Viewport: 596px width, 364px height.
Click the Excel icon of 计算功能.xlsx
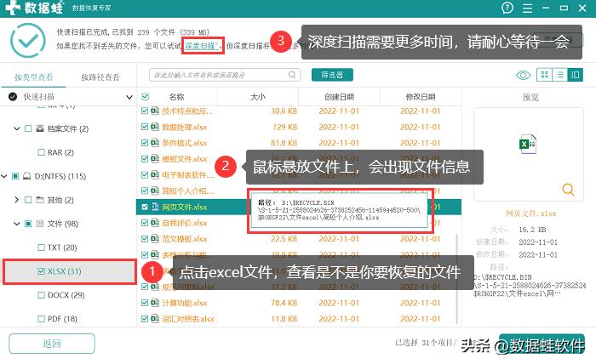tap(155, 303)
